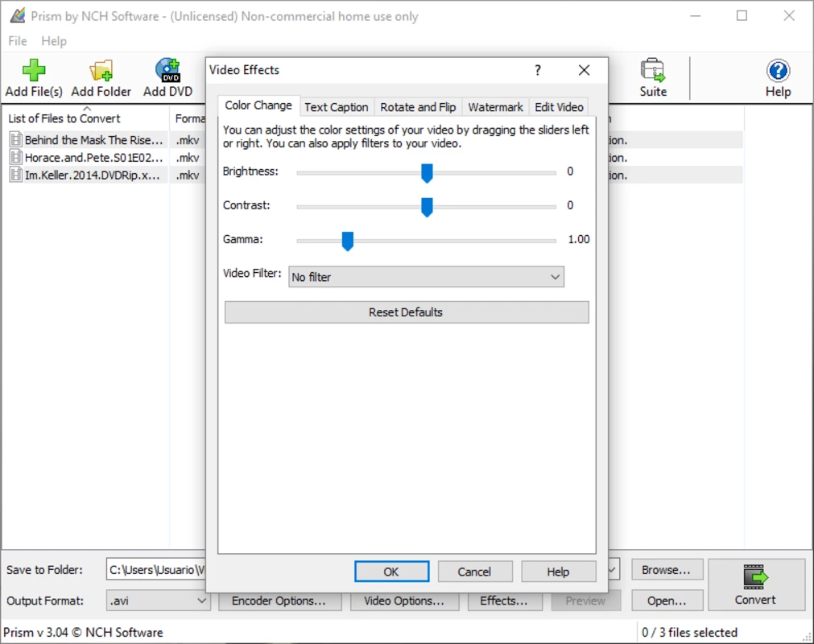814x644 pixels.
Task: Select the Horace.and.Pete file icon
Action: [16, 157]
